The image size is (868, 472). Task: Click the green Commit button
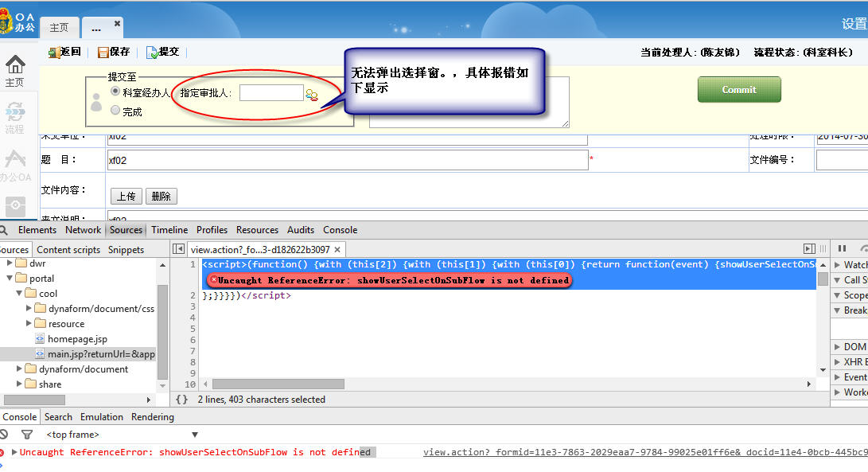pyautogui.click(x=739, y=90)
